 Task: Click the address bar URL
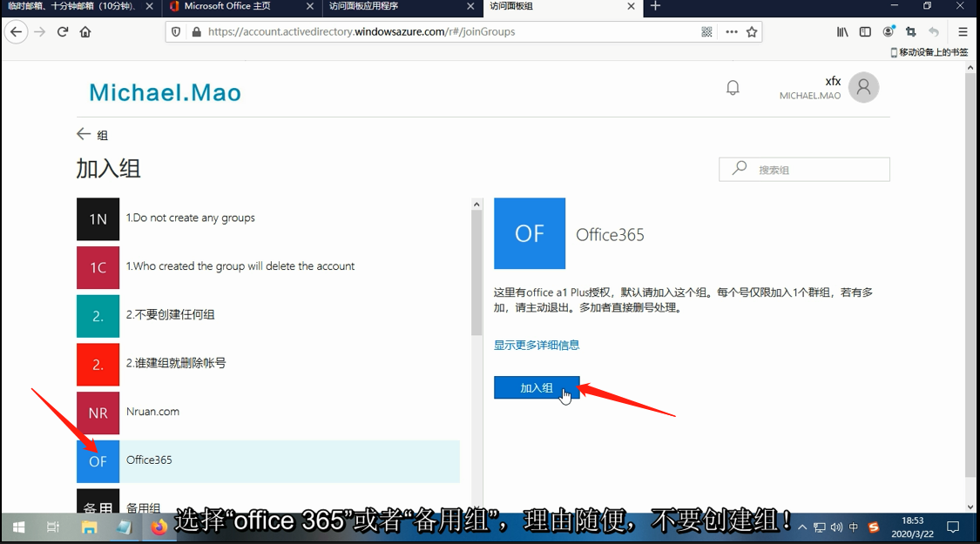362,32
